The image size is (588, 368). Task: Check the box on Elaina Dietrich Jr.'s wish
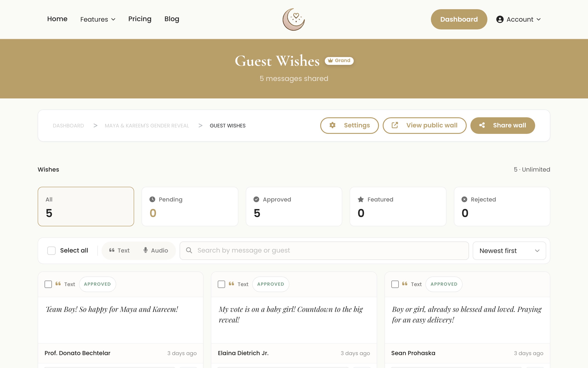click(221, 284)
